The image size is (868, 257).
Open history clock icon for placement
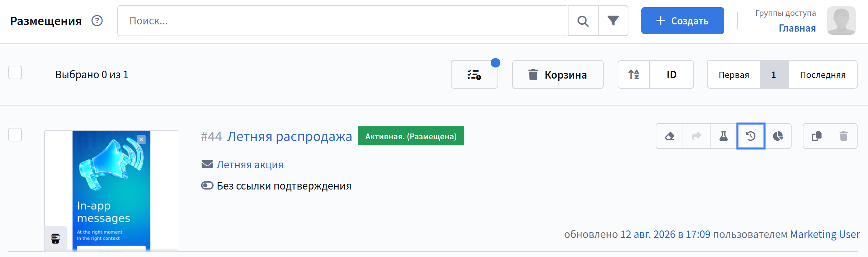[x=751, y=136]
